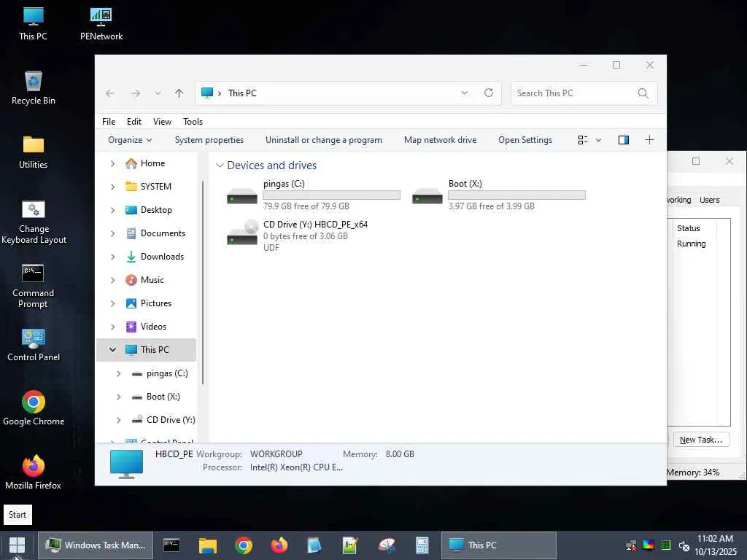Screen dimensions: 747x560
Task: Launch Command Prompt desktop shortcut
Action: 34,286
